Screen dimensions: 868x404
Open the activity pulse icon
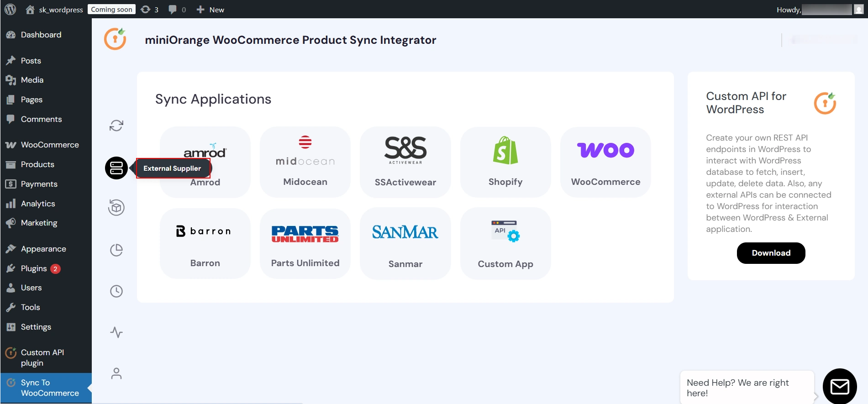tap(116, 332)
